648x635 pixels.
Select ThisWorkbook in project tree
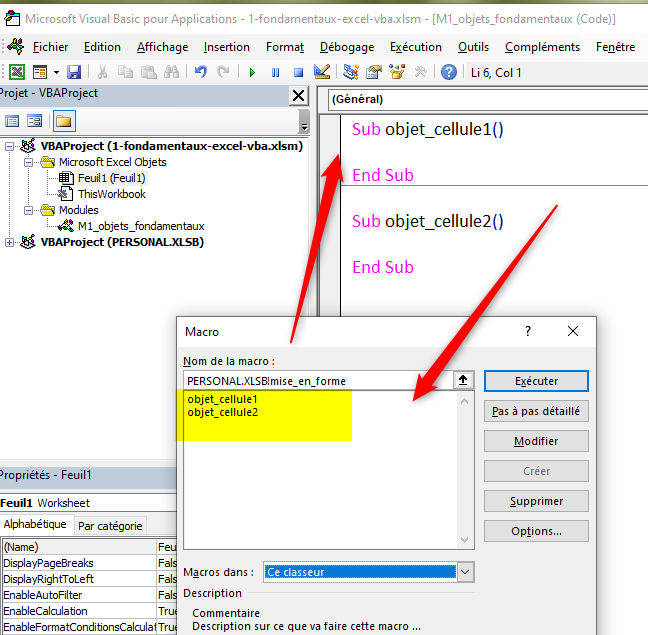tap(112, 194)
